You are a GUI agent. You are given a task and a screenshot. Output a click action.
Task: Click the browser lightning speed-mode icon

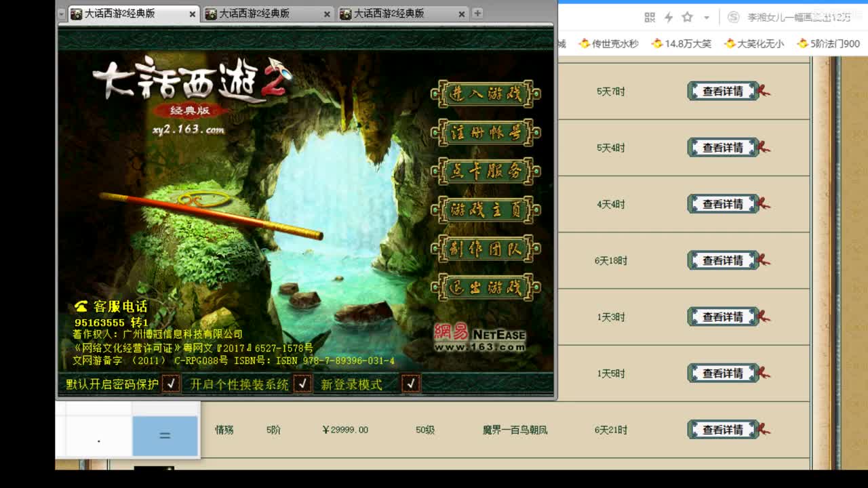click(669, 17)
